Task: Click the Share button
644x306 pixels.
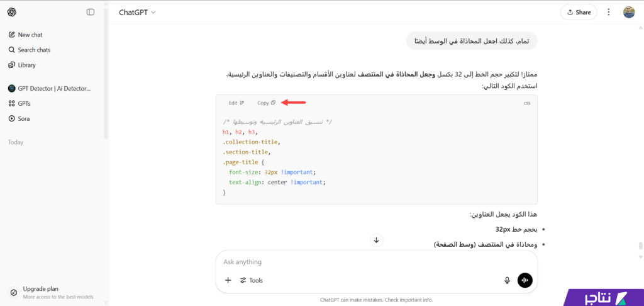Action: 579,13
